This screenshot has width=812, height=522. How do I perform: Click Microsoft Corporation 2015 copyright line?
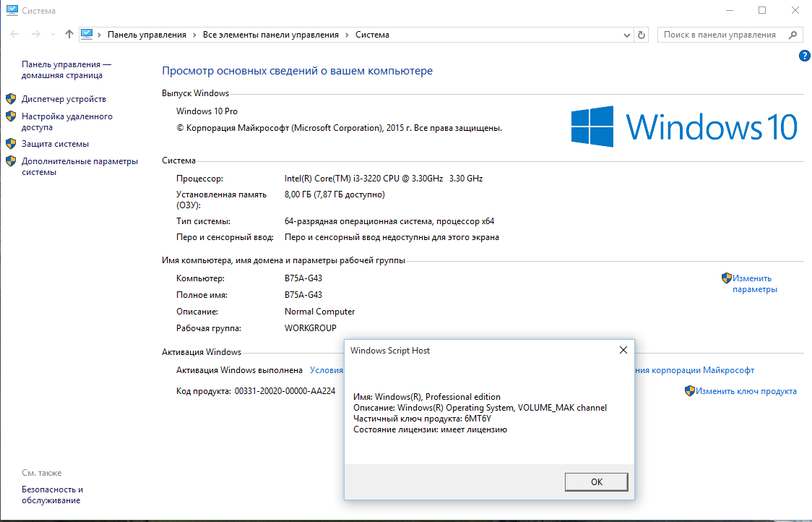click(340, 128)
